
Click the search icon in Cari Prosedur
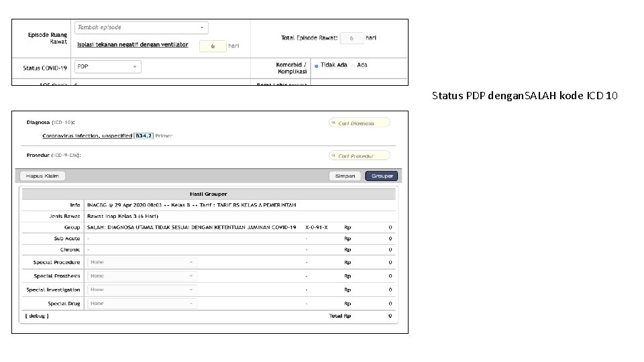pos(333,156)
